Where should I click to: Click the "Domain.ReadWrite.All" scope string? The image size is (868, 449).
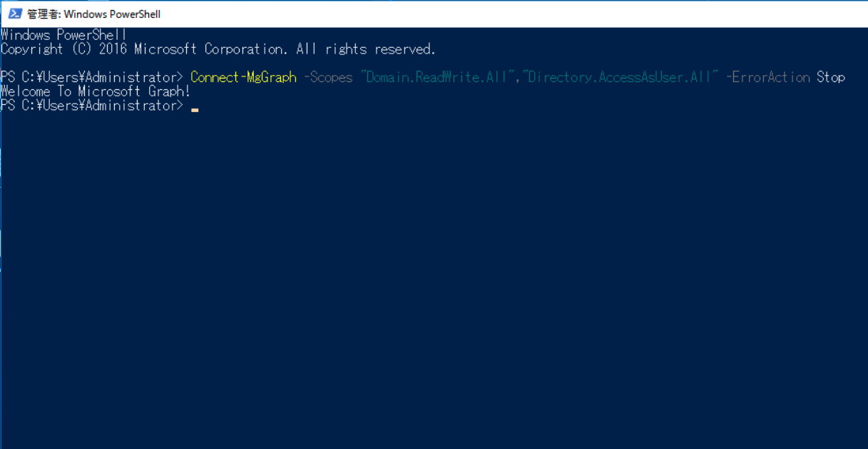pyautogui.click(x=438, y=77)
